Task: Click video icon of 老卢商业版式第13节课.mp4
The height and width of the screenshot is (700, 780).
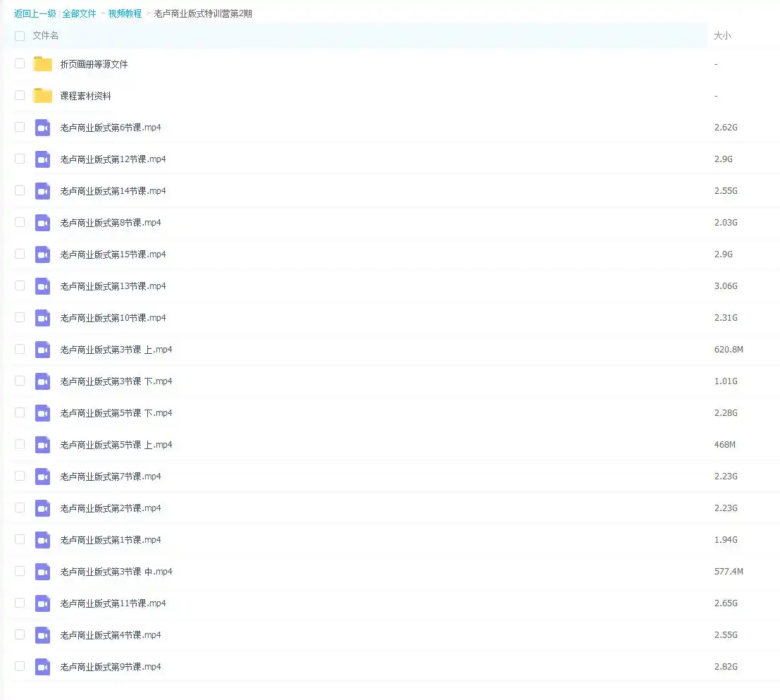Action: click(x=43, y=286)
